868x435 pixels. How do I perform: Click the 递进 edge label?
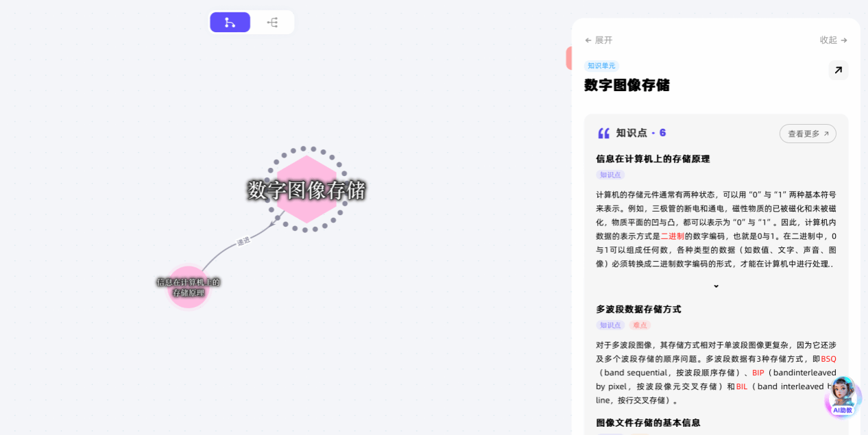tap(243, 241)
